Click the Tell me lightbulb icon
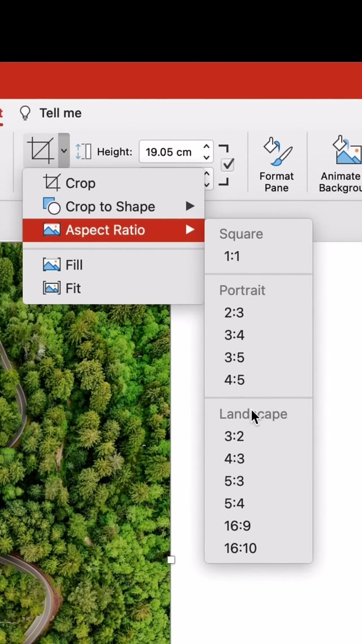362x644 pixels. [x=25, y=113]
